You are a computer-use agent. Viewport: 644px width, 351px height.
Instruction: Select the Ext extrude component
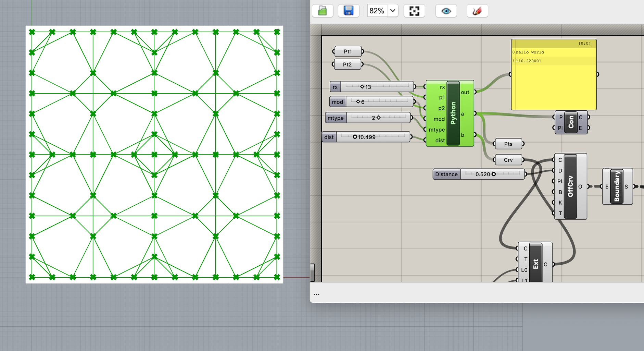(x=535, y=264)
